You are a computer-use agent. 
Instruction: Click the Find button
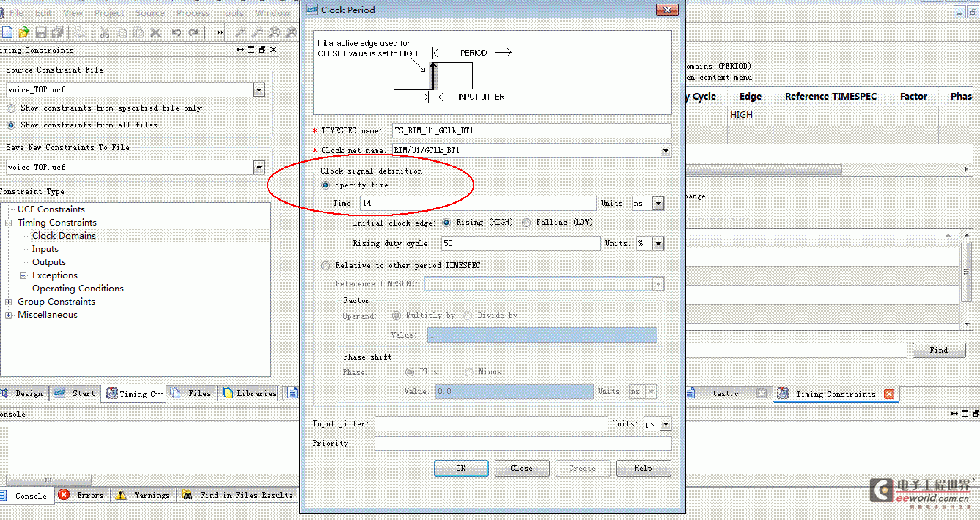[938, 350]
